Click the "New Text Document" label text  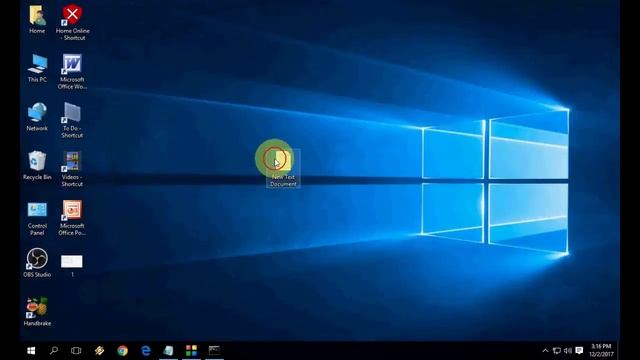[x=283, y=180]
